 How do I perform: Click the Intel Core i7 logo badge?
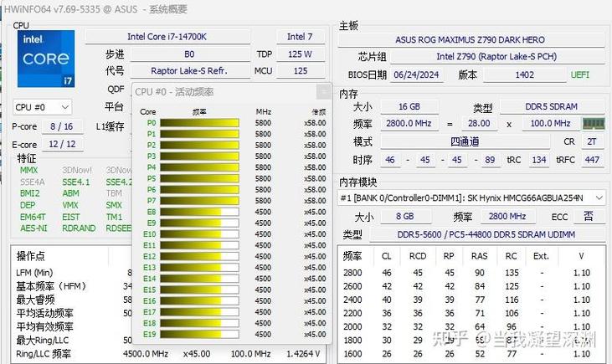[x=46, y=59]
